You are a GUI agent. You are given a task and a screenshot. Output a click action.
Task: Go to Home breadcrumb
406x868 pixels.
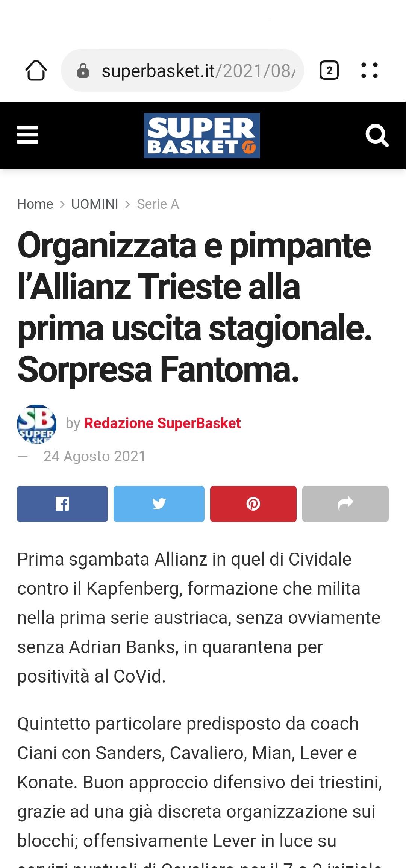click(35, 204)
